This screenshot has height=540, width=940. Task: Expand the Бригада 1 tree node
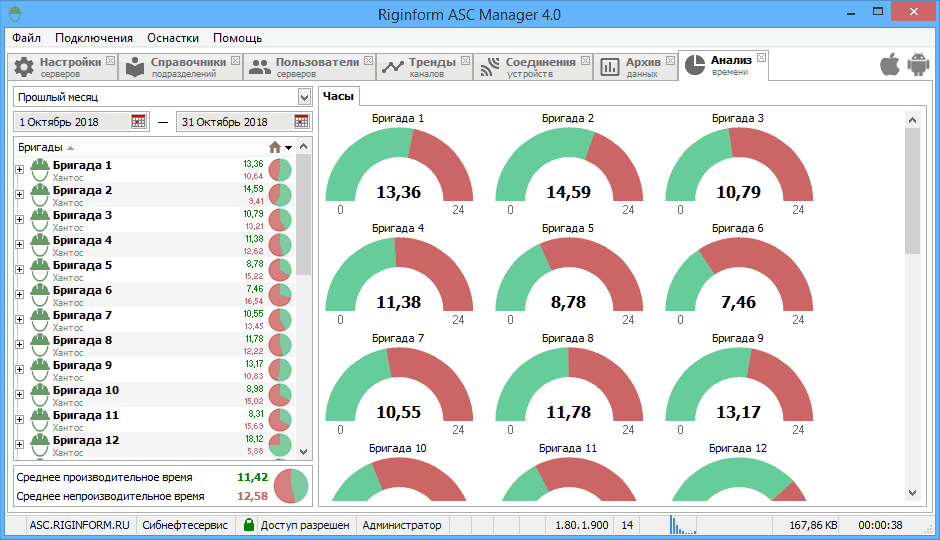(19, 168)
